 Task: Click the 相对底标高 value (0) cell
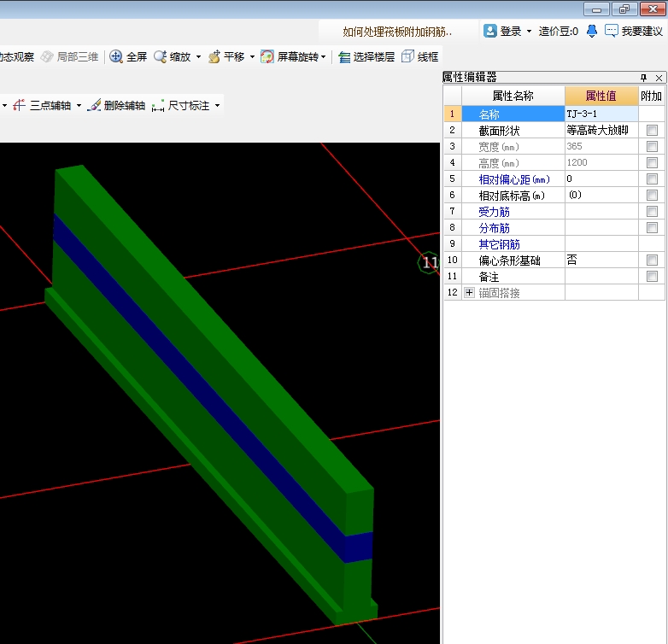point(601,195)
